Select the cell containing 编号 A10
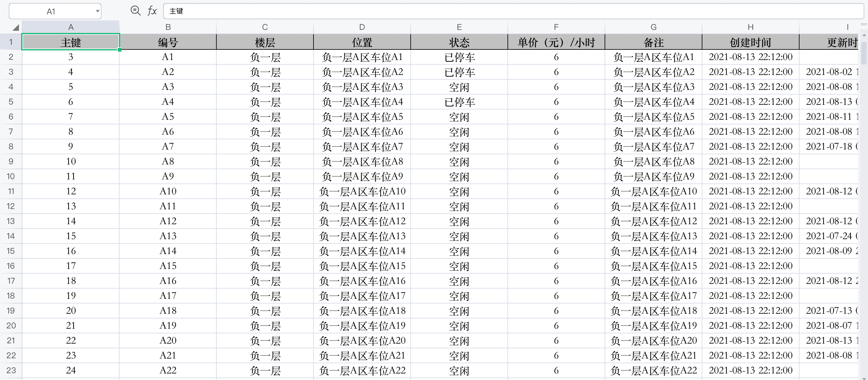The height and width of the screenshot is (380, 868). click(168, 191)
